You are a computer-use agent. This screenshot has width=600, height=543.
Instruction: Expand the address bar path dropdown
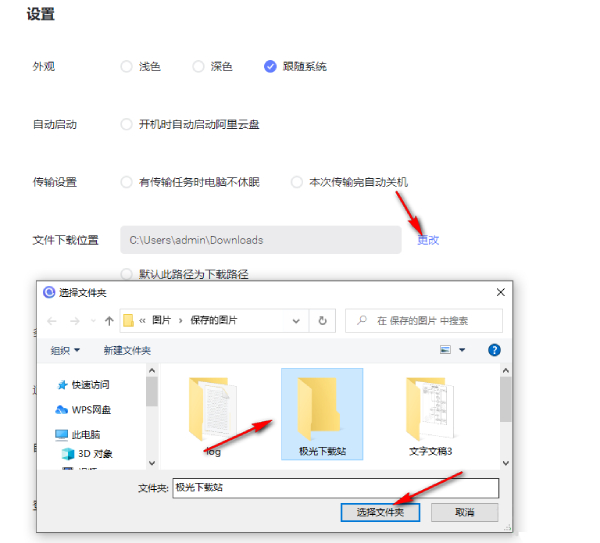(x=296, y=321)
